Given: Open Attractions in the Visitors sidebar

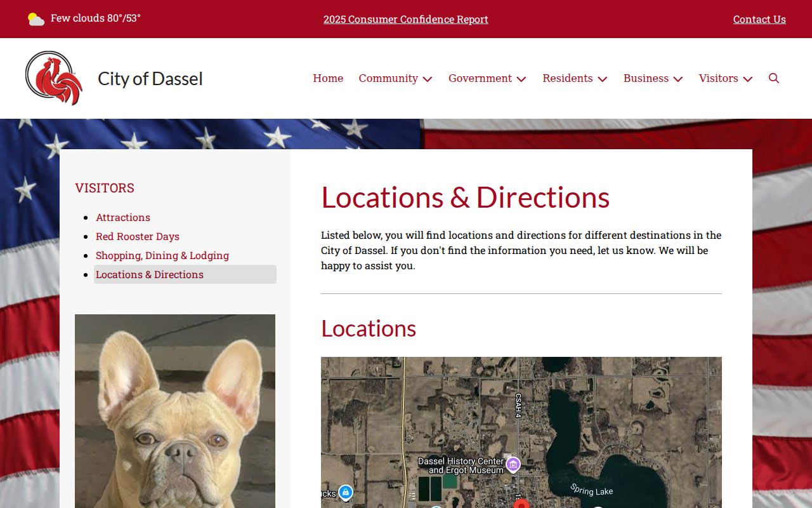Looking at the screenshot, I should click(123, 217).
